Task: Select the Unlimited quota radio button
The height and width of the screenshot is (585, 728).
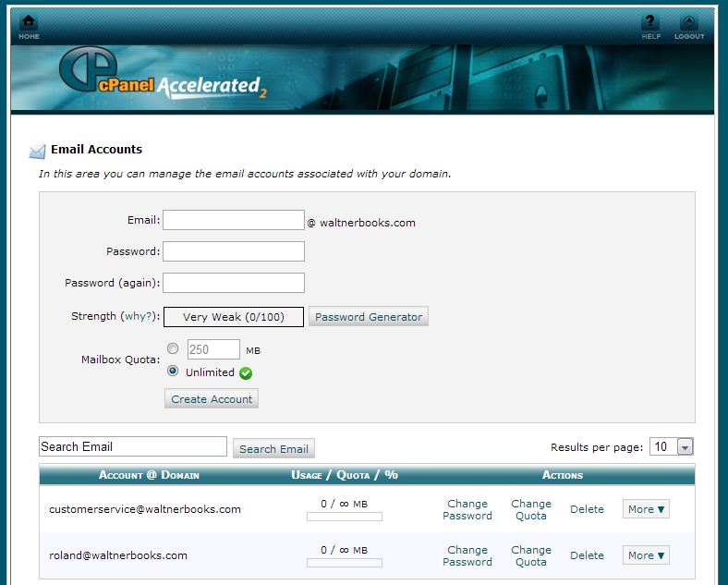Action: tap(173, 371)
